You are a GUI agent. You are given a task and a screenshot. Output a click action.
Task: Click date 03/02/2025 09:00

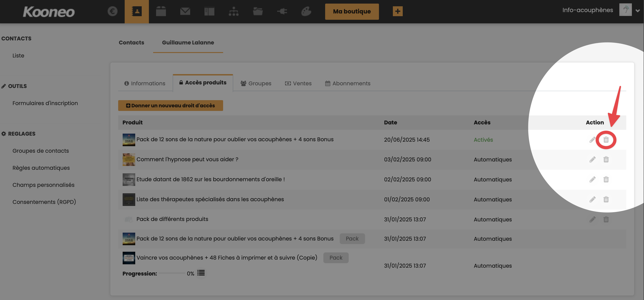407,159
